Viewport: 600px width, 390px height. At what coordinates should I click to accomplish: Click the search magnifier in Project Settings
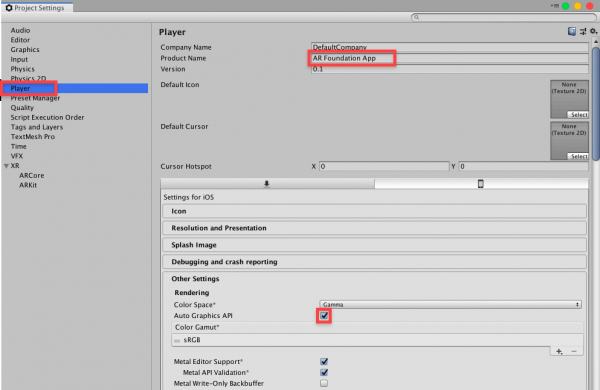[x=417, y=17]
